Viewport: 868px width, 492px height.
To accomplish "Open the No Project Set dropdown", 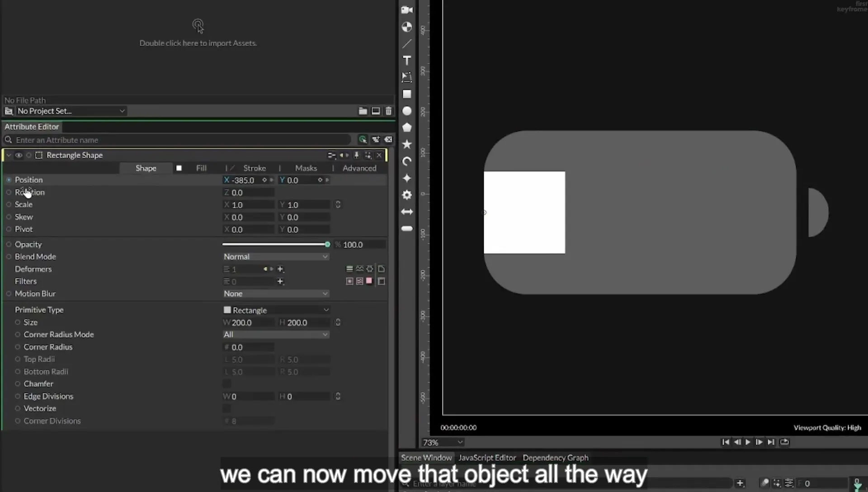I will (71, 111).
